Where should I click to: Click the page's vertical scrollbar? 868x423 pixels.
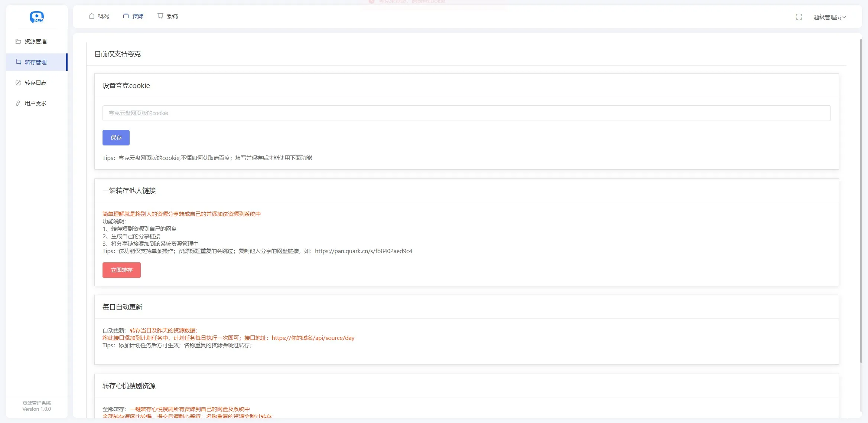(x=861, y=200)
